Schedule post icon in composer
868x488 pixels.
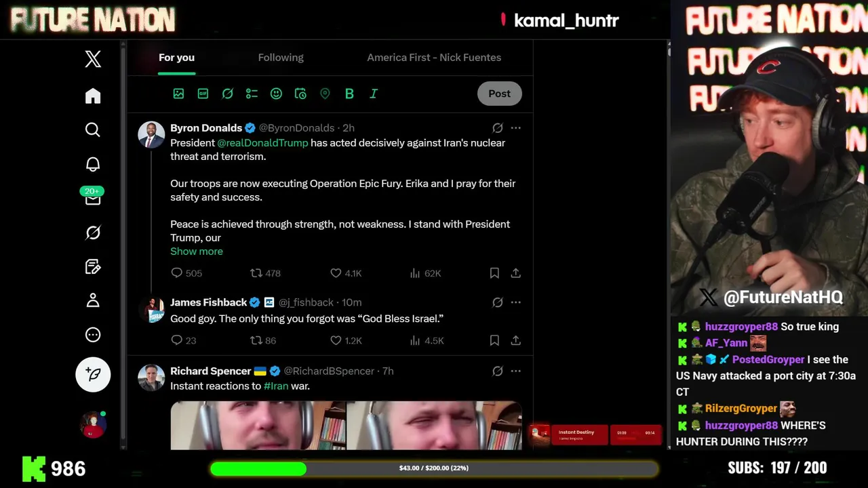click(300, 94)
